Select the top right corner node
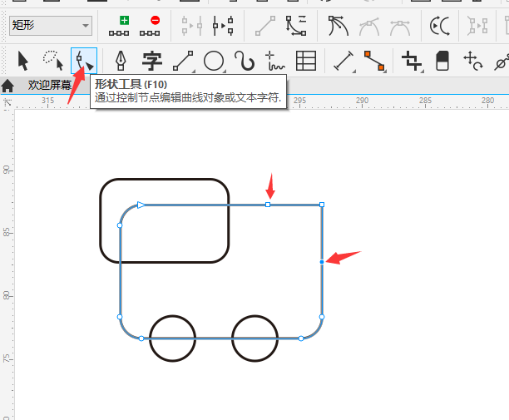 pos(322,205)
